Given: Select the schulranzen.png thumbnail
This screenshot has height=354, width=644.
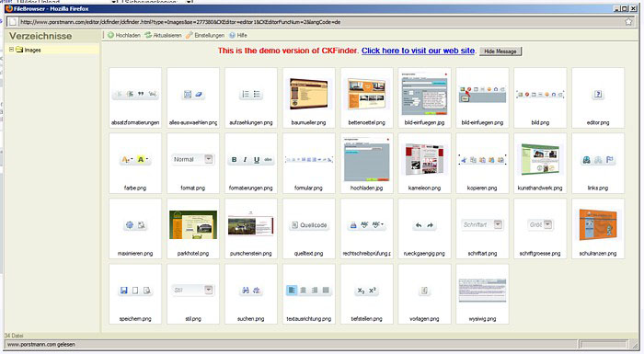Looking at the screenshot, I should [x=598, y=229].
